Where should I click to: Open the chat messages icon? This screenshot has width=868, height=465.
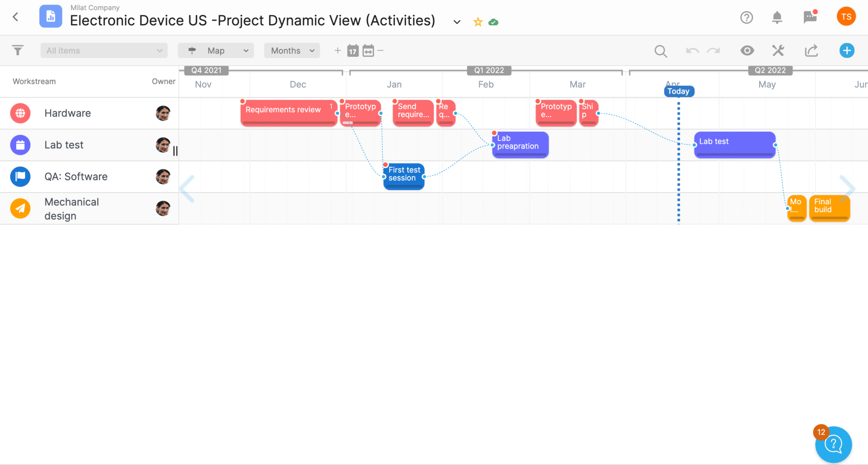[810, 17]
